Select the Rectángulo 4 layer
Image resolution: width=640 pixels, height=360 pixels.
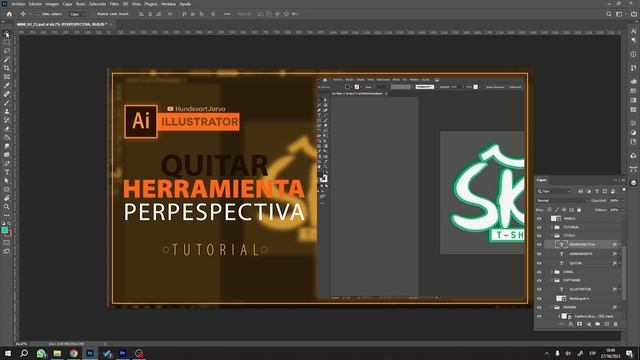(580, 299)
